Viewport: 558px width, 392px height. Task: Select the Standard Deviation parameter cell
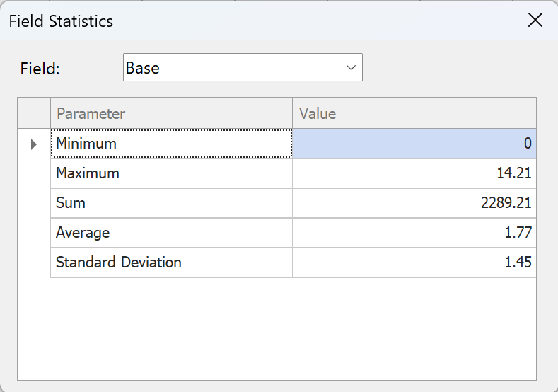pos(171,263)
